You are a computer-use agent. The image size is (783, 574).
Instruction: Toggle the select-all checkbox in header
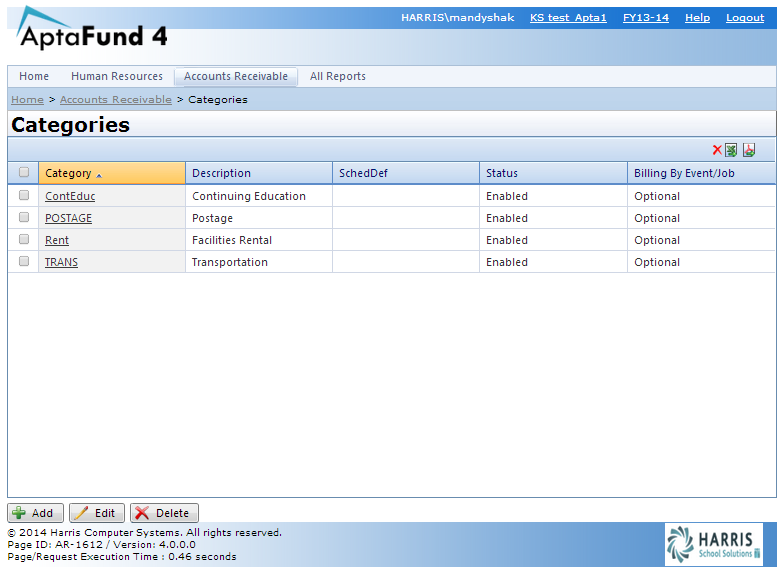tap(23, 172)
